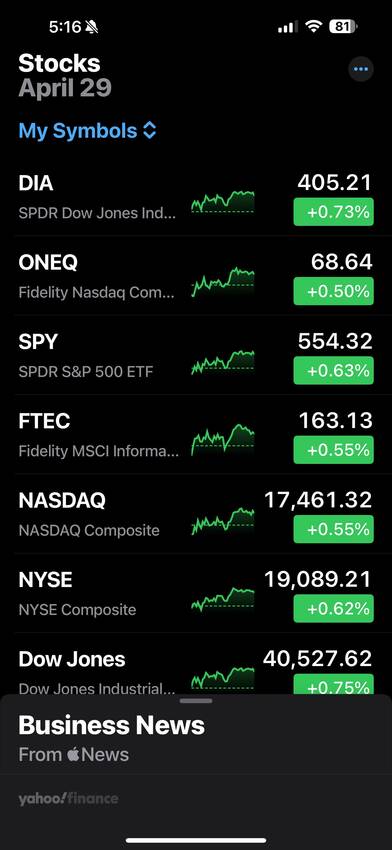Viewport: 392px width, 850px height.
Task: Open the NYSE Composite entry
Action: click(x=196, y=593)
